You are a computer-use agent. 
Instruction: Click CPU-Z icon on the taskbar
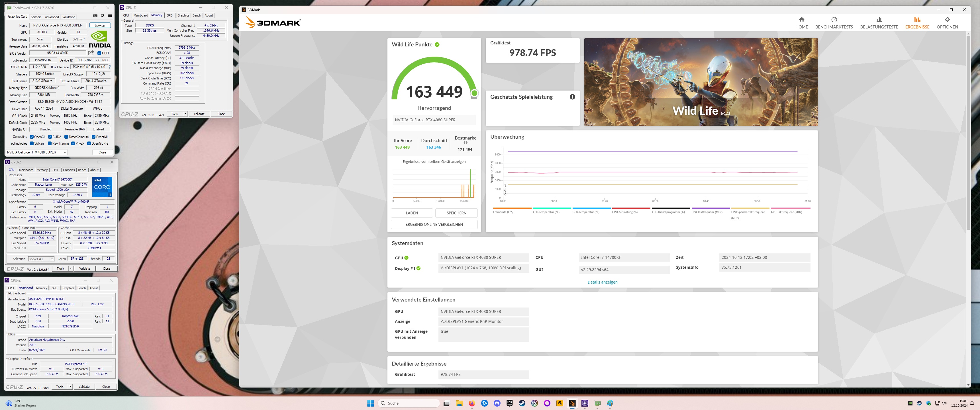pyautogui.click(x=585, y=403)
